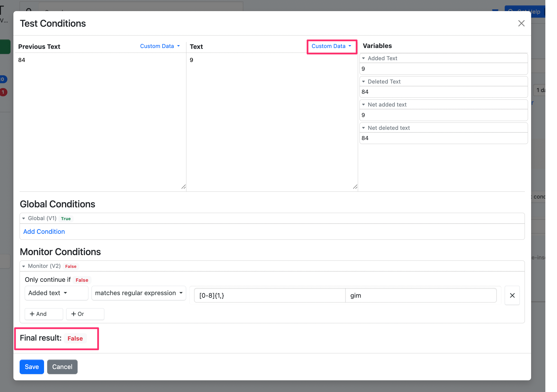Click the gim regex flags field

421,295
